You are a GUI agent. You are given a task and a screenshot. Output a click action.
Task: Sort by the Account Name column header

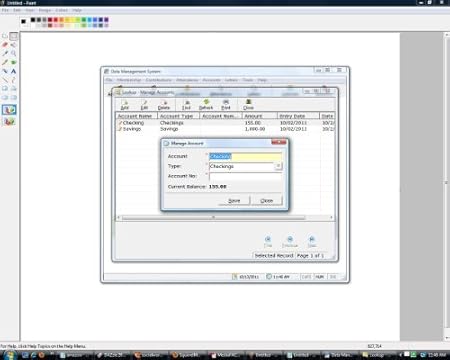pyautogui.click(x=136, y=116)
